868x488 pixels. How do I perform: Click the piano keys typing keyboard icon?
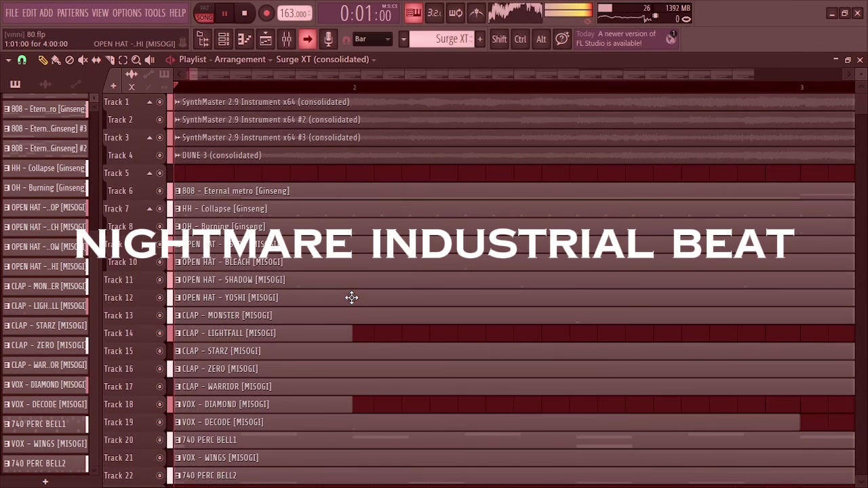[413, 13]
